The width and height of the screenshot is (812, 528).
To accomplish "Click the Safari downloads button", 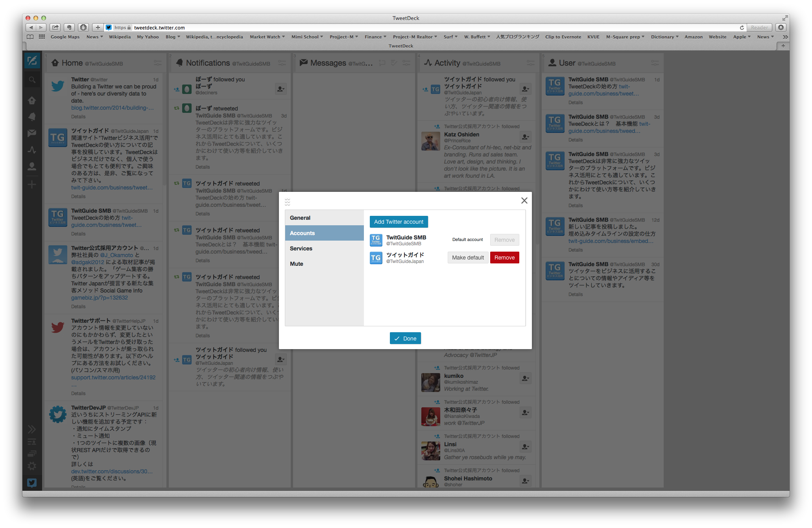I will pos(781,28).
